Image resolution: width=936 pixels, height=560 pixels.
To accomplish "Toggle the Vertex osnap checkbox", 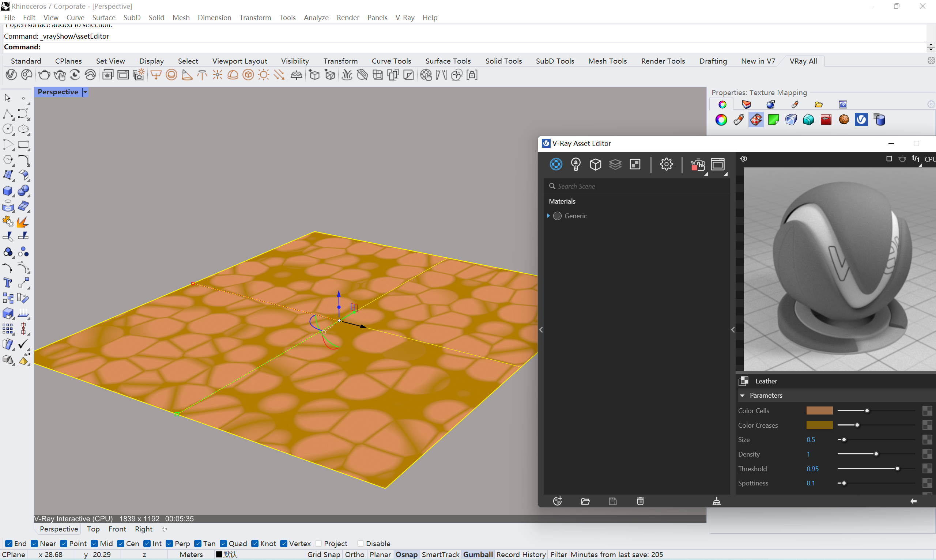I will [x=284, y=544].
